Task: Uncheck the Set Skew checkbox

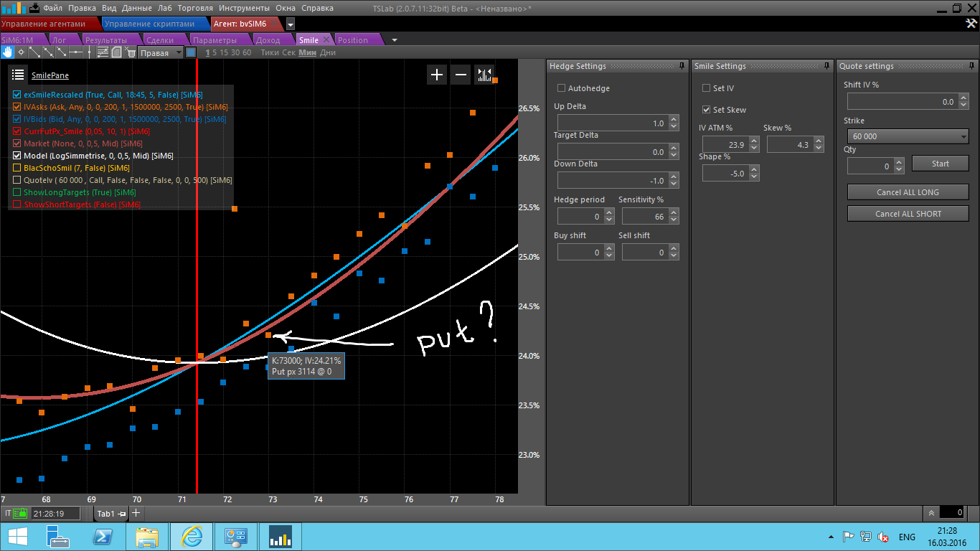Action: [x=707, y=110]
